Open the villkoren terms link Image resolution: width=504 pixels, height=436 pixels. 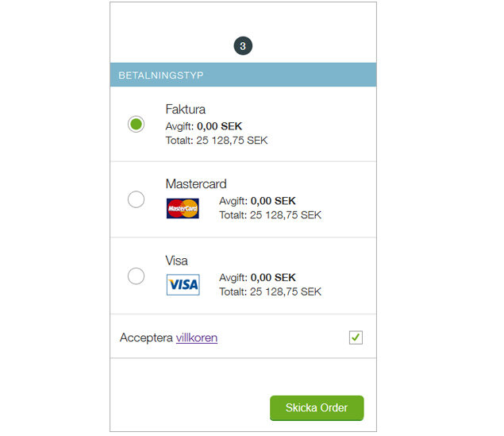[196, 338]
